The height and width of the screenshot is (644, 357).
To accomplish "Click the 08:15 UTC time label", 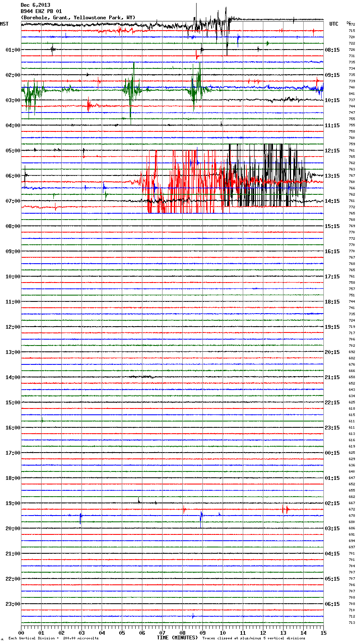I will pos(332,50).
